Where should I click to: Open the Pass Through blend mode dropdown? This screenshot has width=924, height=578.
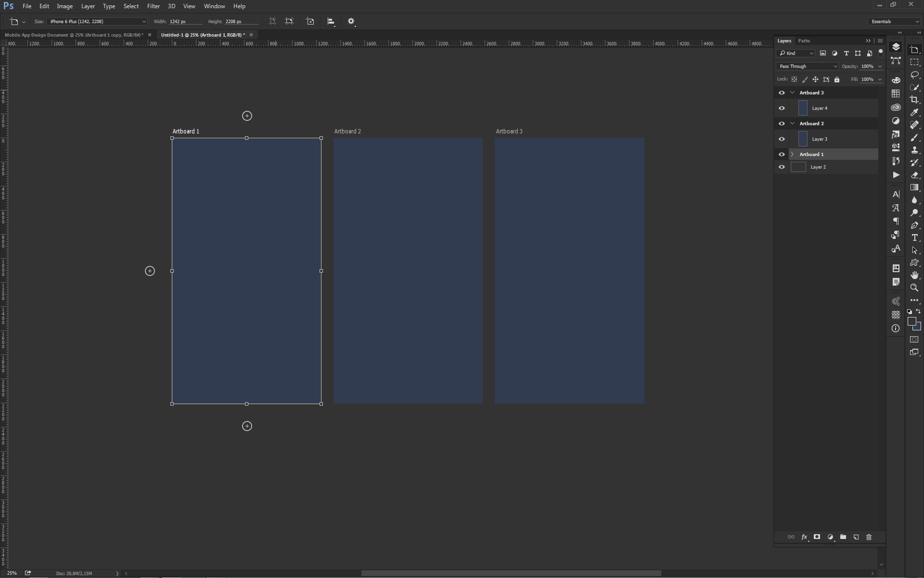[x=808, y=66]
